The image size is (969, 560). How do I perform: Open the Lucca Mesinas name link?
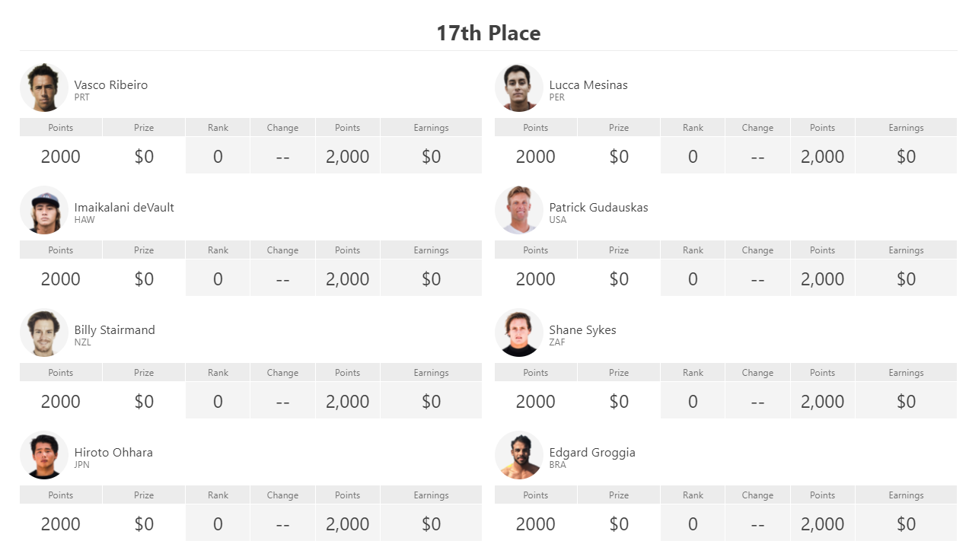coord(588,84)
